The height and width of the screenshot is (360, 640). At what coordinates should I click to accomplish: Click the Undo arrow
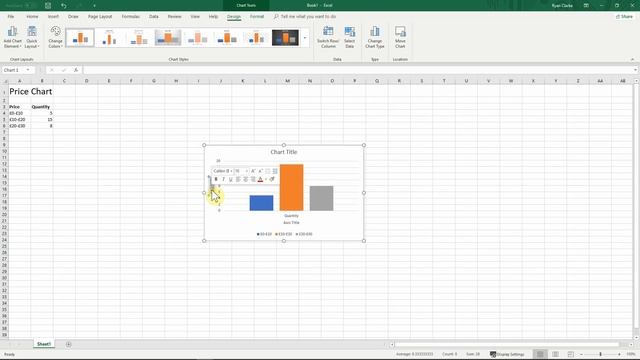click(64, 6)
